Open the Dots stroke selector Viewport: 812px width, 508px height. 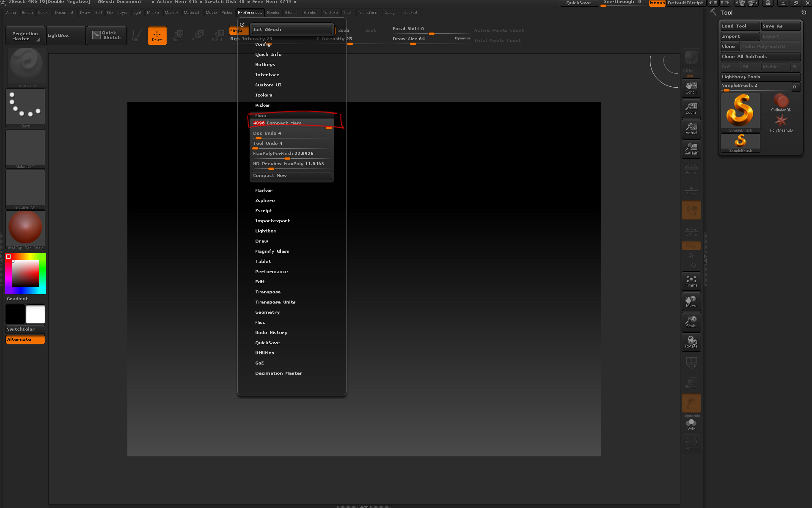[x=25, y=108]
